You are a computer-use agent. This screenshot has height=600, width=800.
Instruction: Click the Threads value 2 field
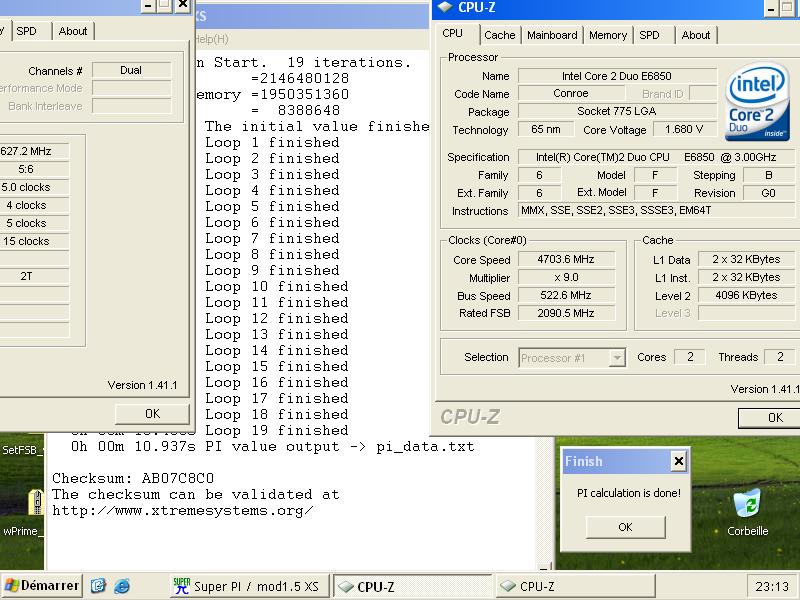tap(780, 357)
